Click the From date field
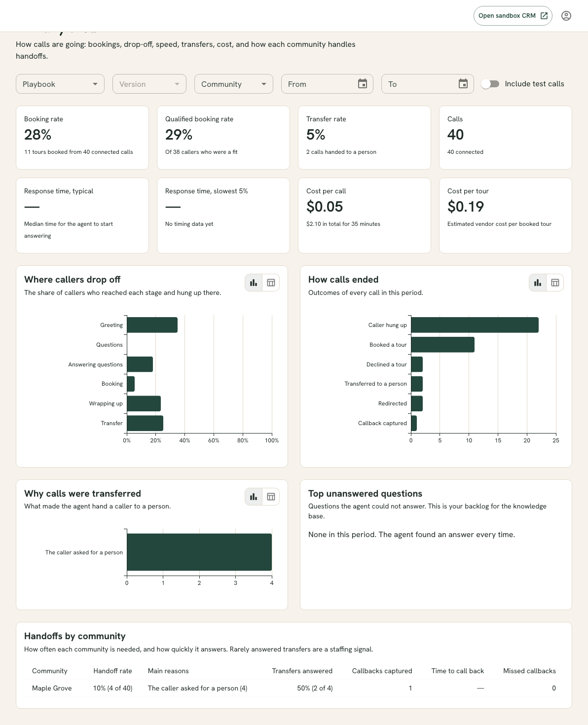588x725 pixels. (327, 84)
